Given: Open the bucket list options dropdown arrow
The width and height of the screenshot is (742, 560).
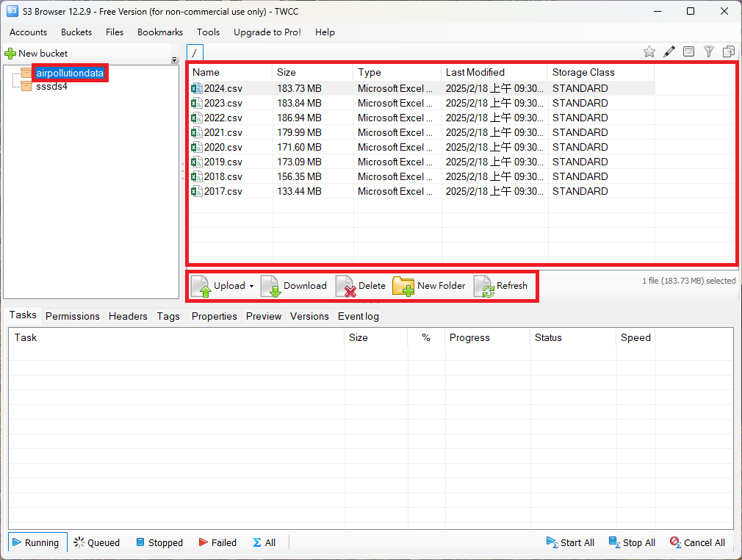Looking at the screenshot, I should pyautogui.click(x=175, y=60).
